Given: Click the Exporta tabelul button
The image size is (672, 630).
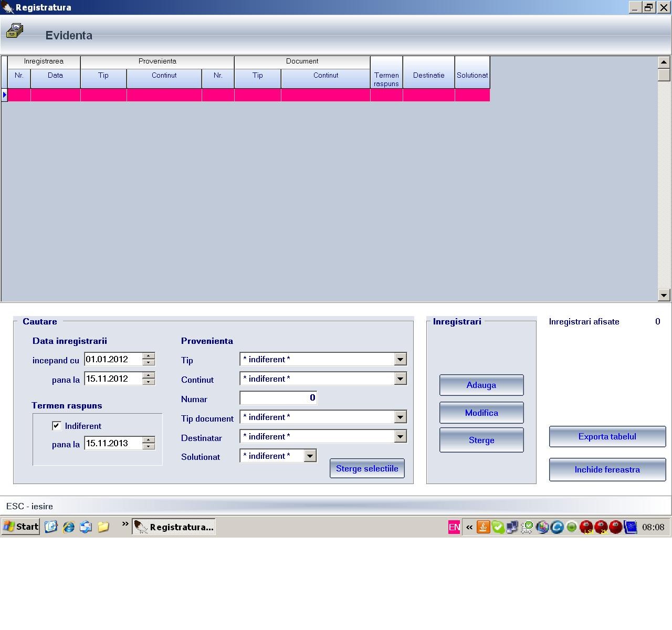Looking at the screenshot, I should point(607,437).
